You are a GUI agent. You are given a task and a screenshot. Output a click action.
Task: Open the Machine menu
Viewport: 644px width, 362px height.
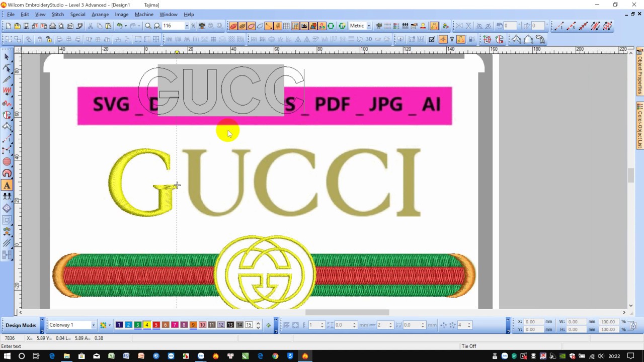[x=144, y=14]
